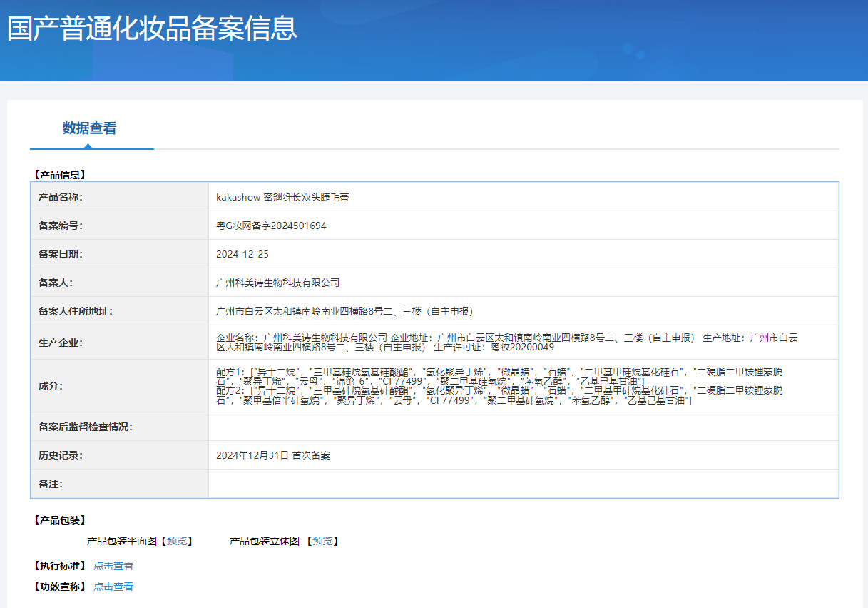Open 执行标准 点击查看 link
This screenshot has width=868, height=608.
pyautogui.click(x=113, y=566)
